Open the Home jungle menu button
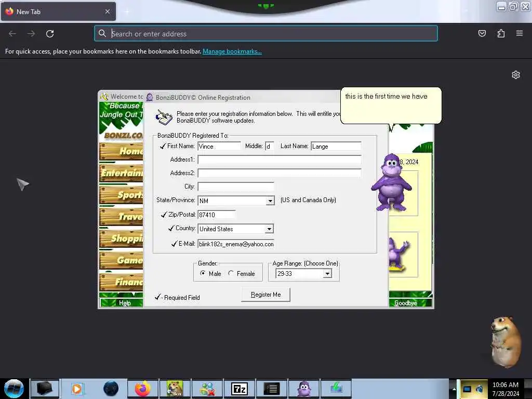The width and height of the screenshot is (532, 399). coord(121,151)
